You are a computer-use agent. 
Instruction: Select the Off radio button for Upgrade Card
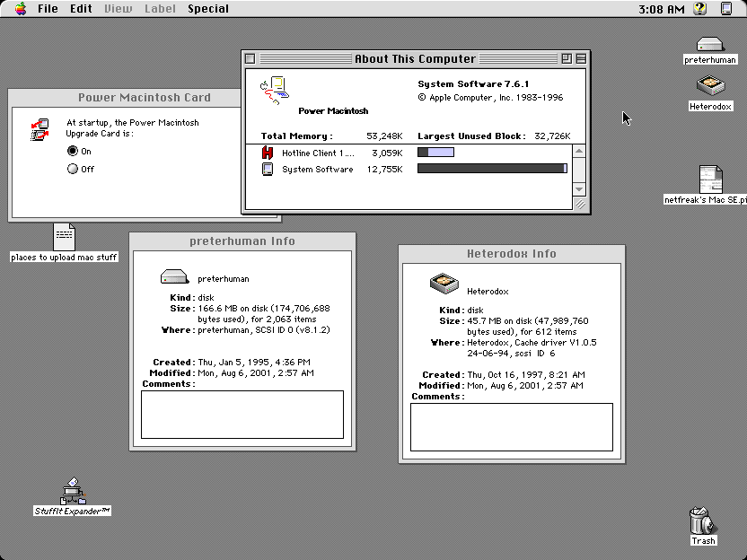click(x=73, y=169)
